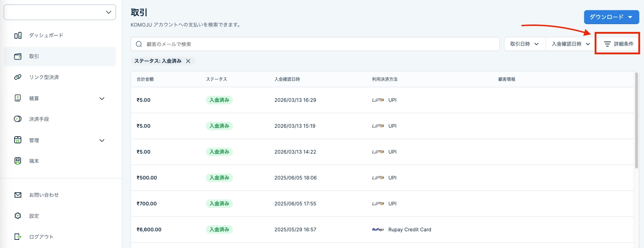Image resolution: width=644 pixels, height=248 pixels.
Task: Open the account selector dropdown at top left
Action: (x=60, y=12)
